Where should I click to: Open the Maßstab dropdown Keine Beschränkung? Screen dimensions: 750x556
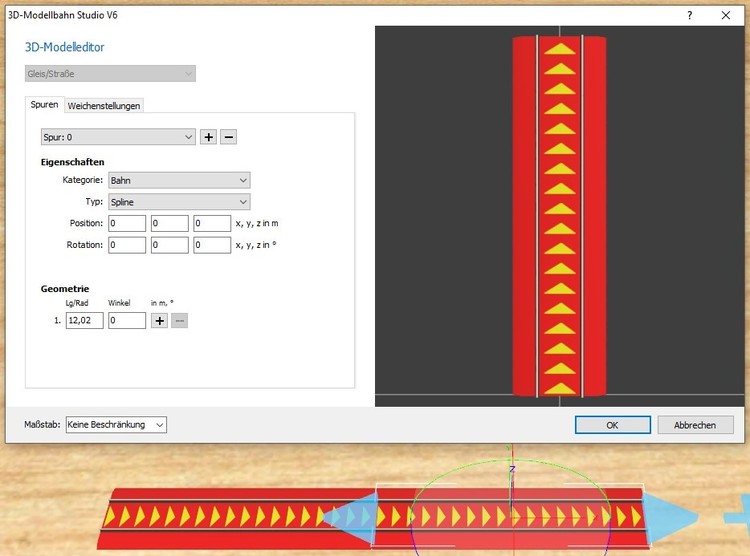click(116, 425)
